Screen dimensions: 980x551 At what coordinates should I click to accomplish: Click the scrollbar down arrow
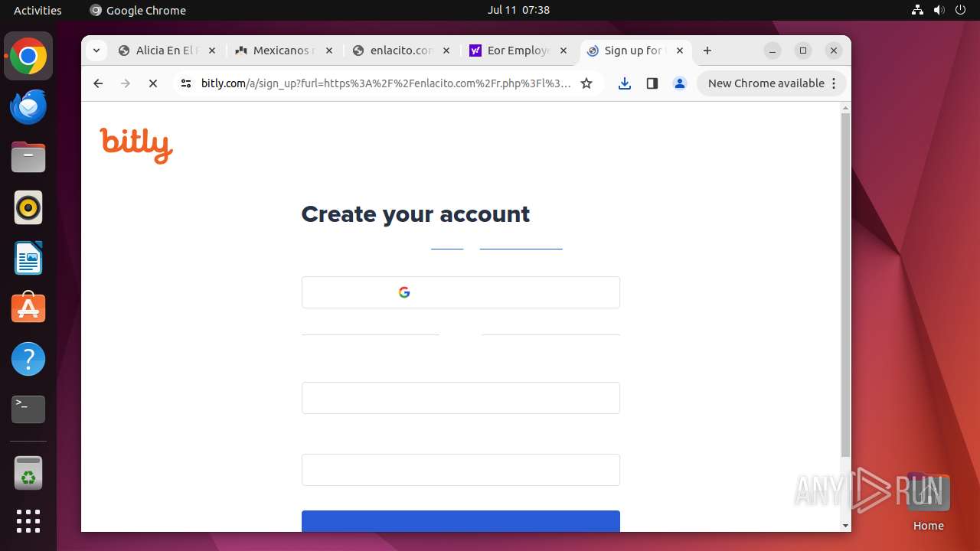[845, 526]
